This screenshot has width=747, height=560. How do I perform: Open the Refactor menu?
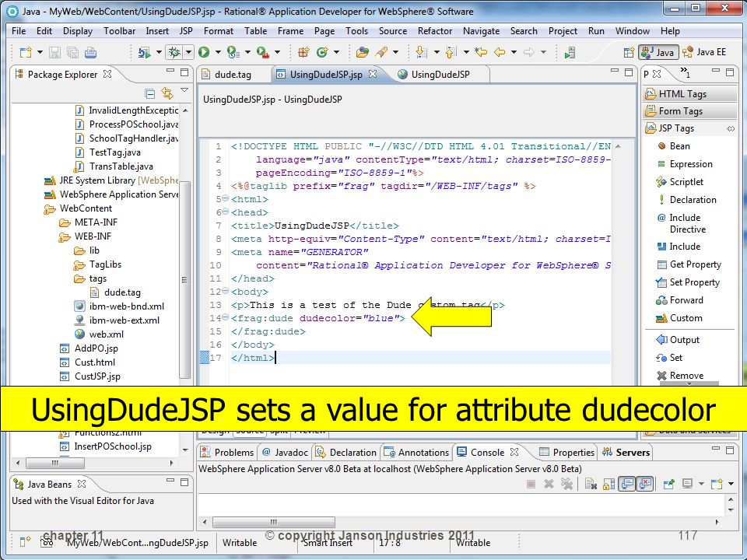click(435, 31)
